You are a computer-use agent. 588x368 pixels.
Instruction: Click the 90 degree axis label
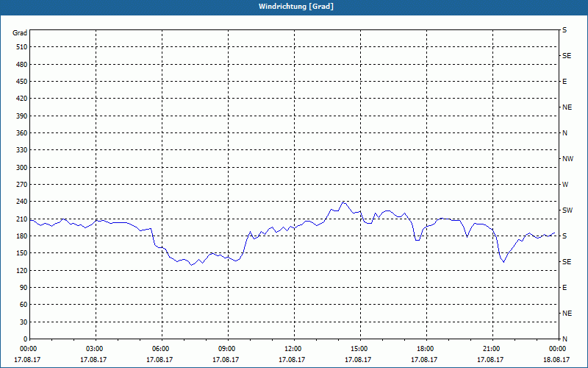click(x=24, y=288)
